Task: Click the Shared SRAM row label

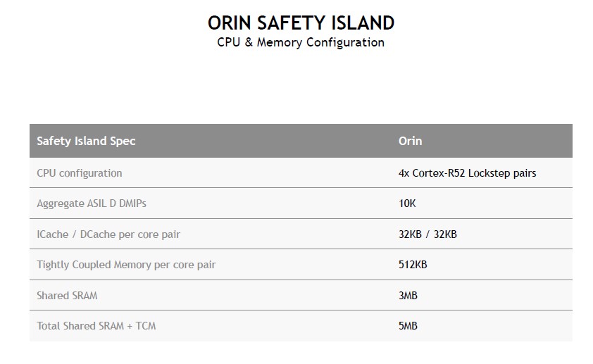Action: [x=67, y=296]
